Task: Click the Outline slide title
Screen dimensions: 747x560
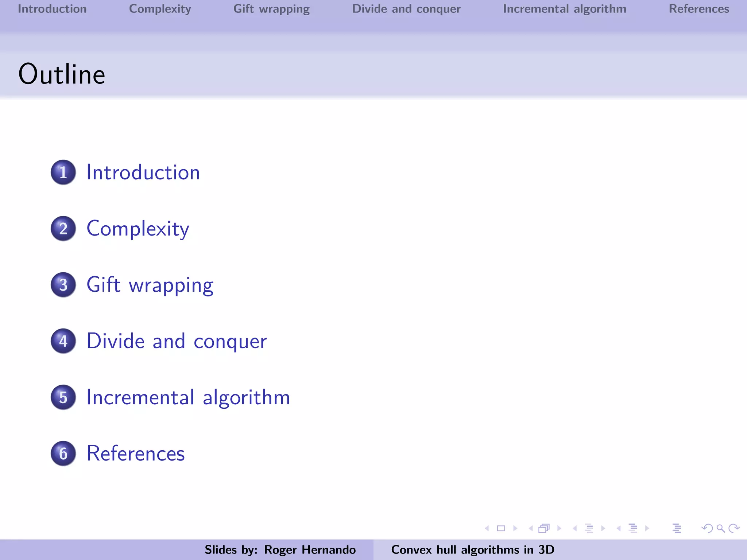Action: (62, 74)
